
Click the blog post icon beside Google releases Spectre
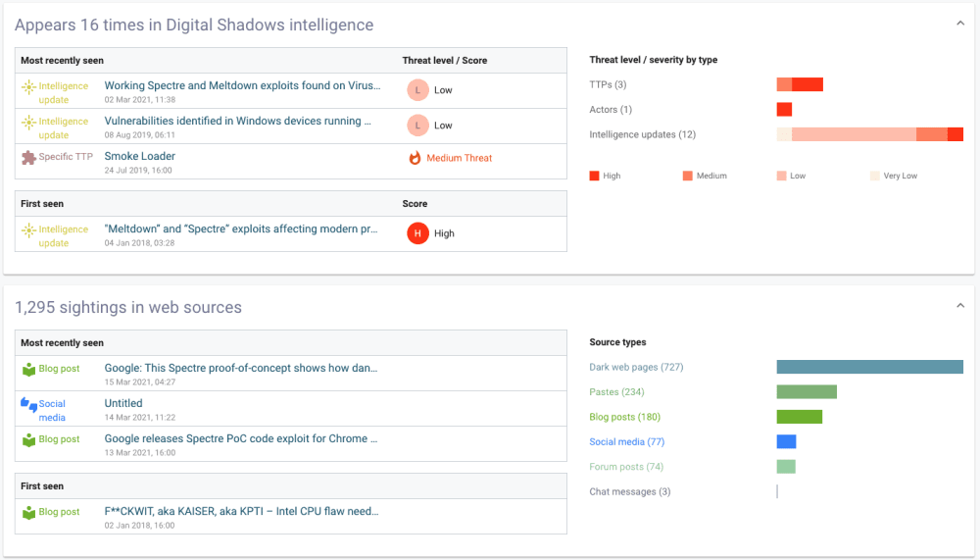point(28,440)
